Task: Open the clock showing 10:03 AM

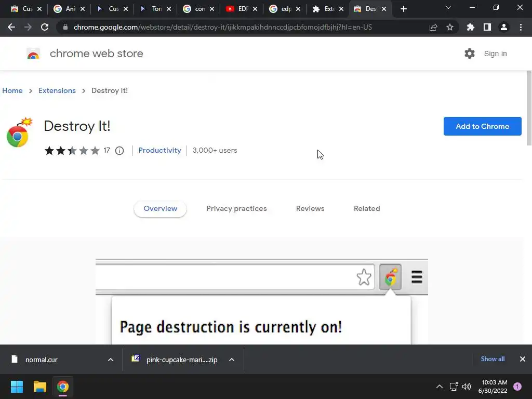Action: click(x=493, y=387)
